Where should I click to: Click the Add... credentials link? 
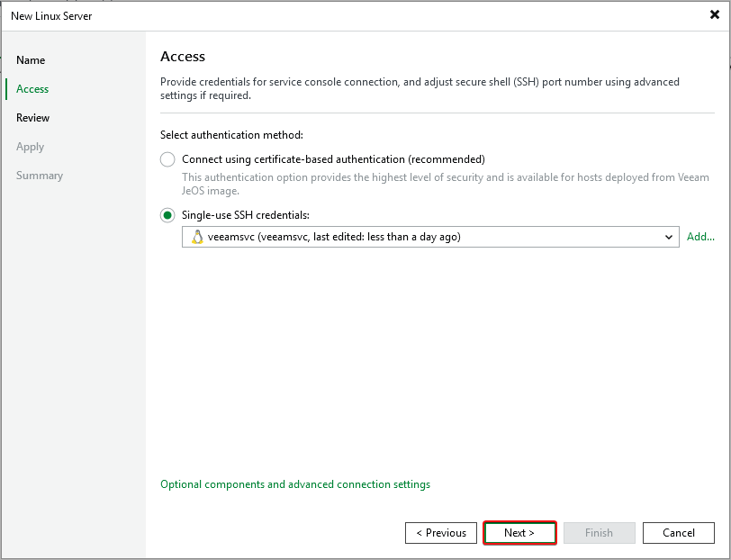coord(700,237)
